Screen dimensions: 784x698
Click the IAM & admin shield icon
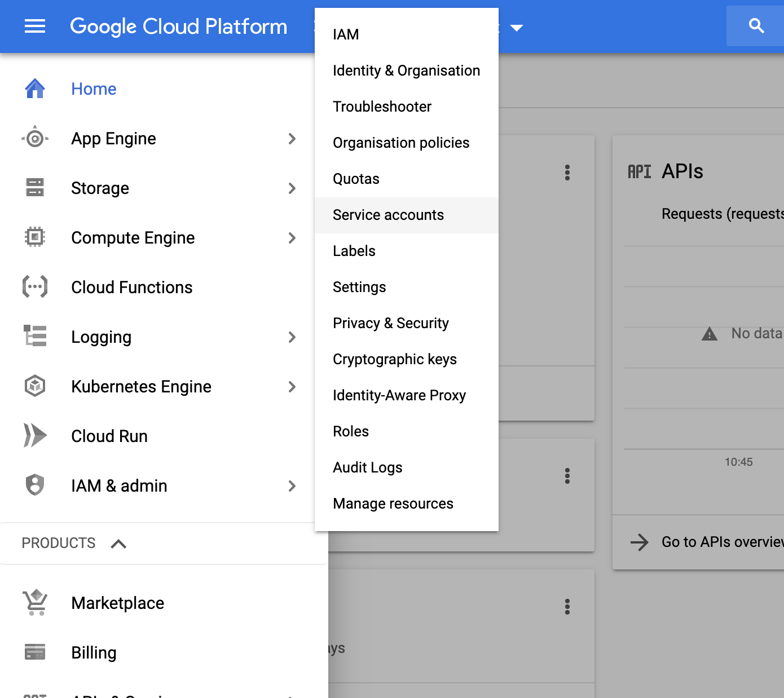35,485
